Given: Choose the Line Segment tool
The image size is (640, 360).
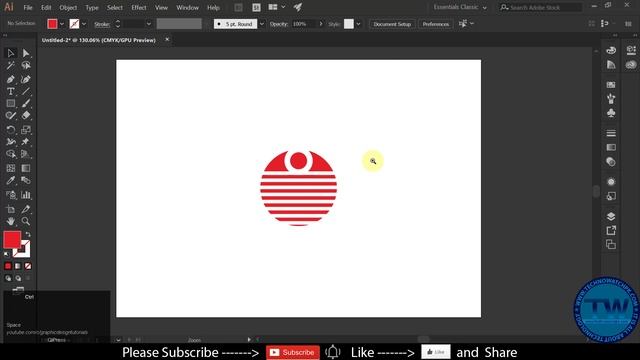Looking at the screenshot, I should pos(26,91).
